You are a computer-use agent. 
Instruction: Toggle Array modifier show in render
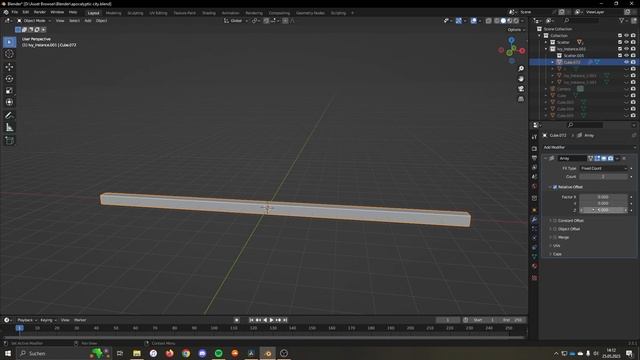click(x=610, y=158)
